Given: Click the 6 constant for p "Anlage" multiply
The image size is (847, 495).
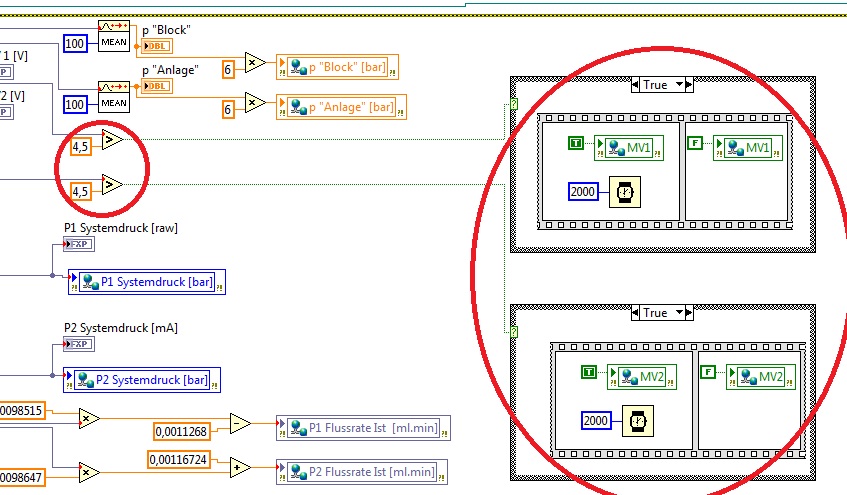Looking at the screenshot, I should click(228, 110).
